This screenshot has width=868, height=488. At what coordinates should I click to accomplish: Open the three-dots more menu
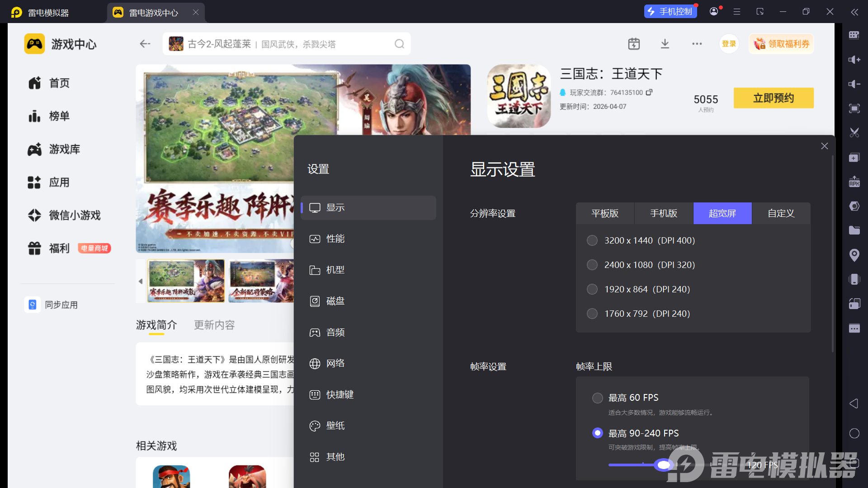[697, 44]
